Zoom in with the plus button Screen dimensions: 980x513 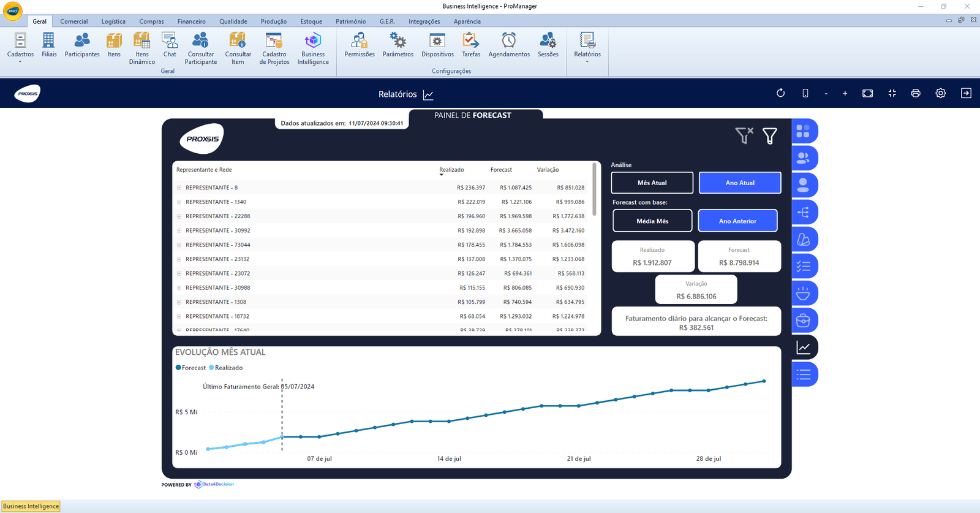click(845, 94)
